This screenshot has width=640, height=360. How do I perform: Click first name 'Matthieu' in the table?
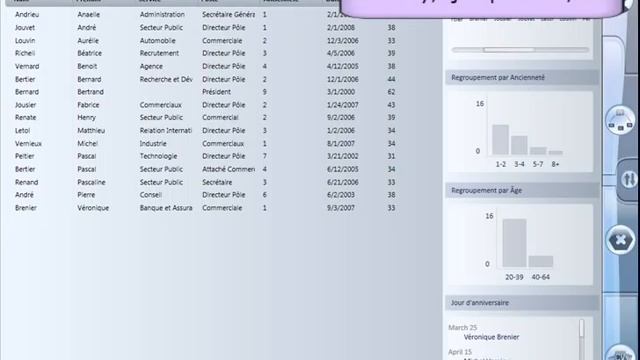click(91, 131)
